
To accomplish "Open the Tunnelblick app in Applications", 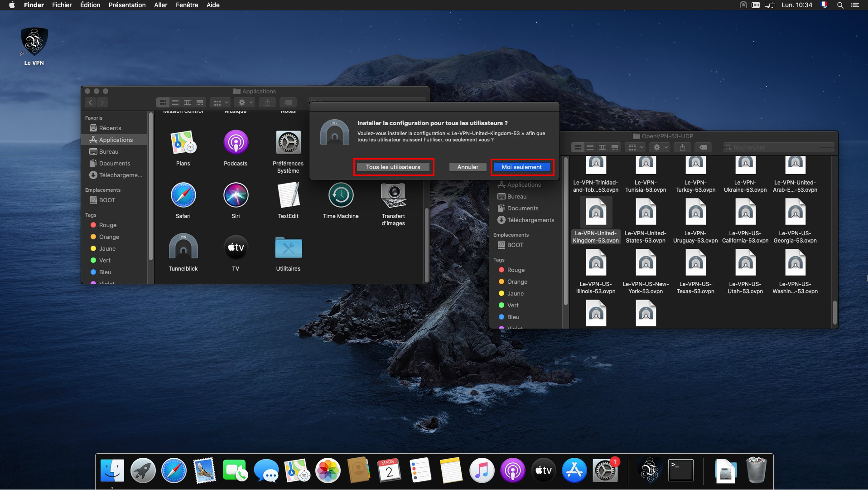I will coord(183,252).
